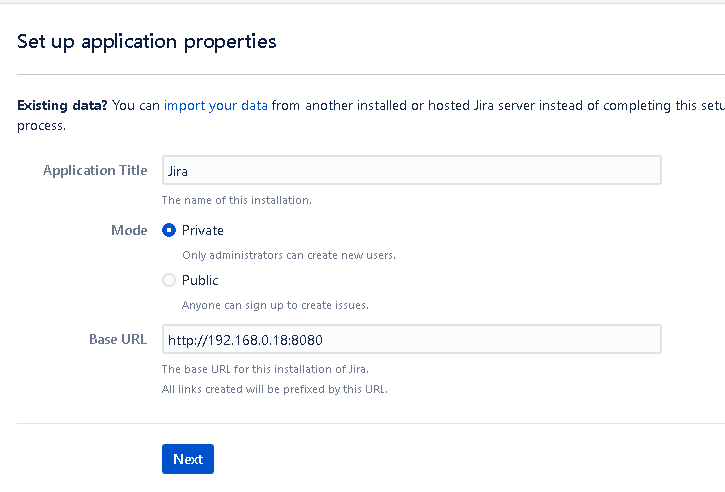Click 'The base URL for this installation' text
This screenshot has width=725, height=492.
pyautogui.click(x=247, y=369)
